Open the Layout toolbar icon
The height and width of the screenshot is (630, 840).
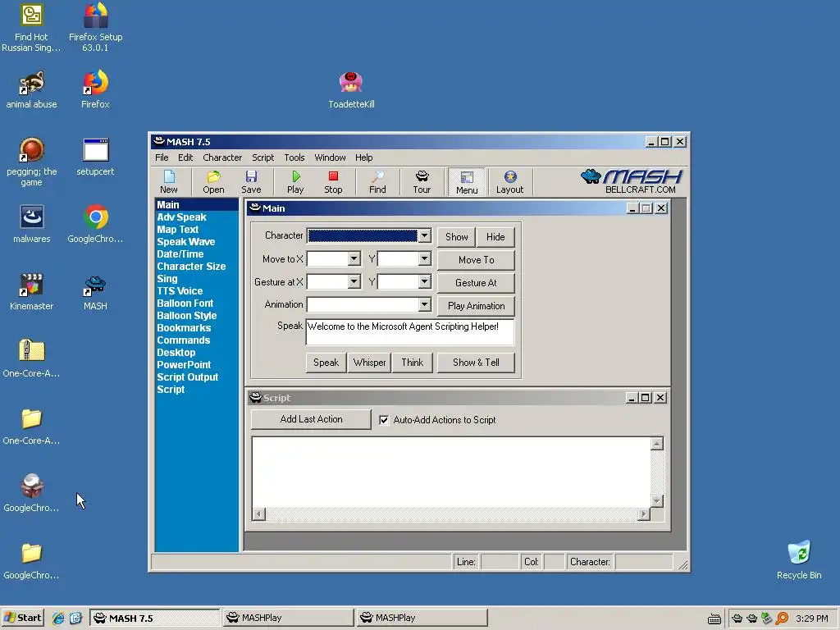point(509,181)
